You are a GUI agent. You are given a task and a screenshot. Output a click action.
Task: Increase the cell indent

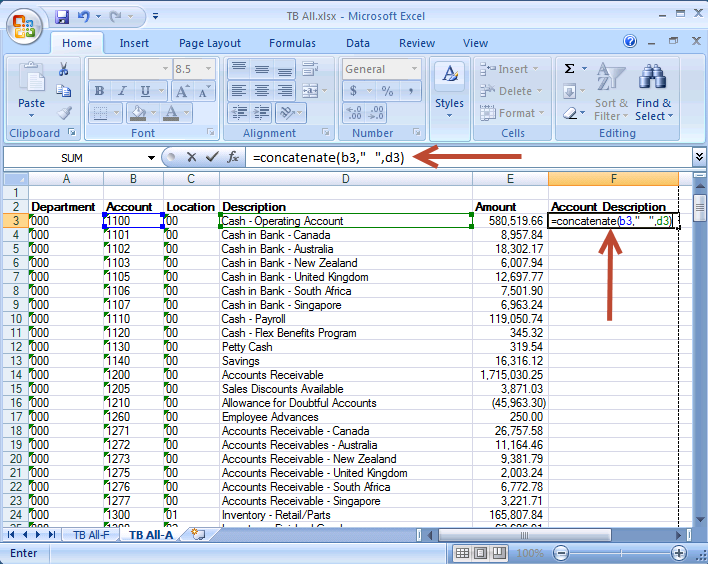coord(261,112)
